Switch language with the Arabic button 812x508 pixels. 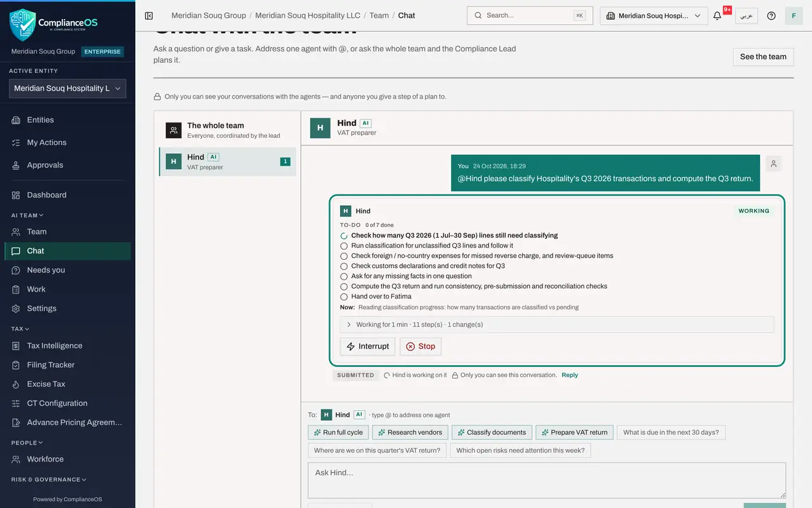pyautogui.click(x=747, y=15)
